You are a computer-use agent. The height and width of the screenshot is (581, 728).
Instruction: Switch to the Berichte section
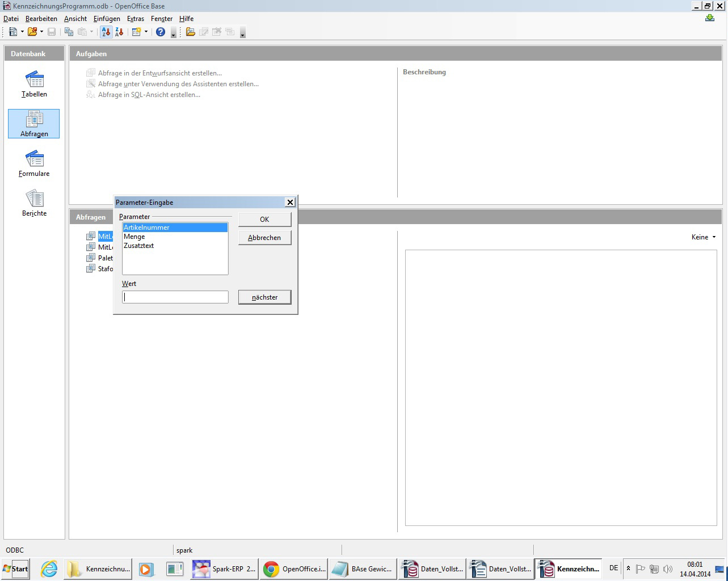point(34,204)
